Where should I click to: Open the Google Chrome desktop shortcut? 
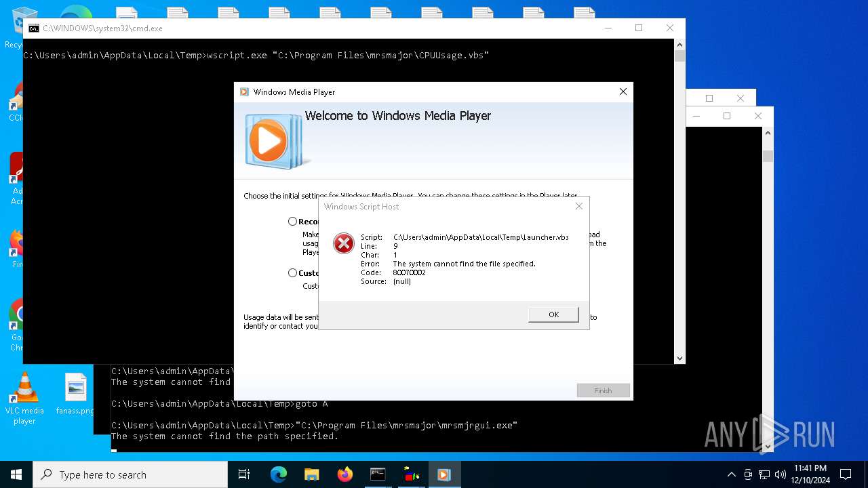[16, 324]
